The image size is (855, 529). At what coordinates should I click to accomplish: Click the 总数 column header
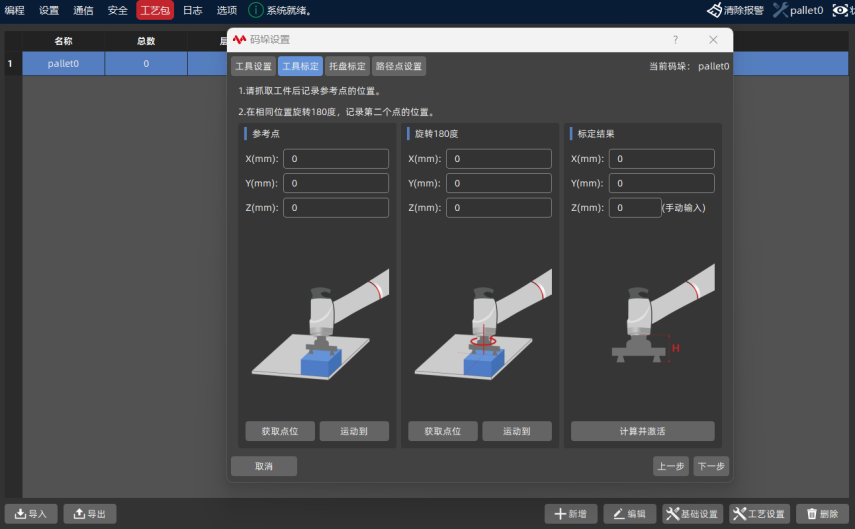[146, 41]
